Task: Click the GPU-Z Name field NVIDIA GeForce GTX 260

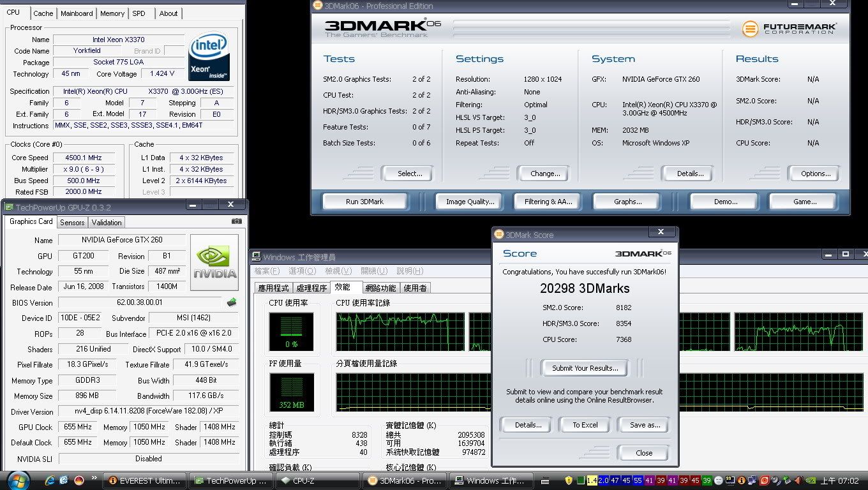Action: [122, 240]
